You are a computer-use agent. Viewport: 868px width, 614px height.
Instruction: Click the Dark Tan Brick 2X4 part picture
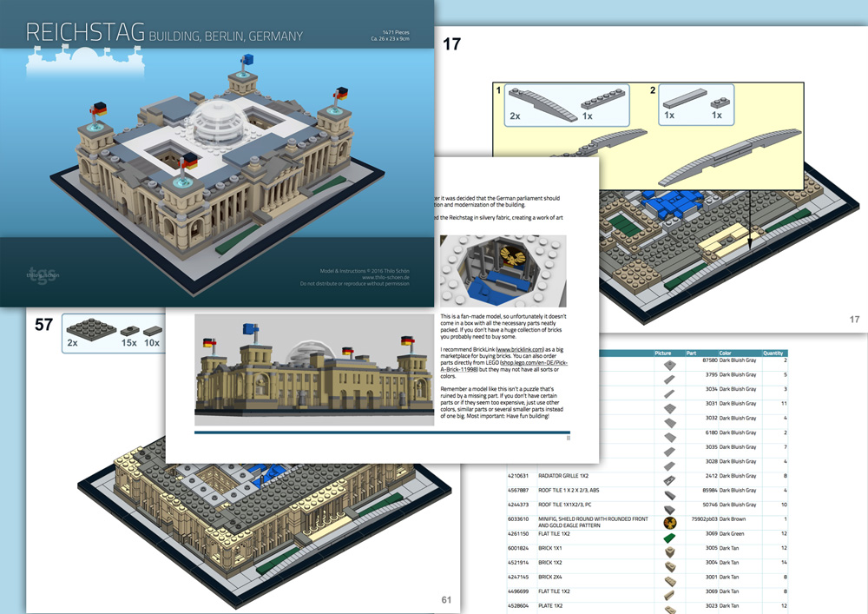point(670,581)
